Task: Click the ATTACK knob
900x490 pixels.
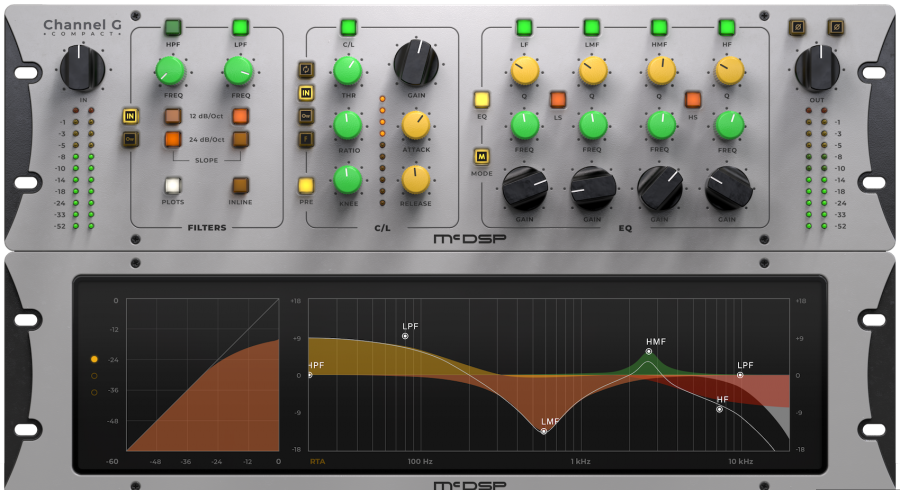Action: click(416, 126)
